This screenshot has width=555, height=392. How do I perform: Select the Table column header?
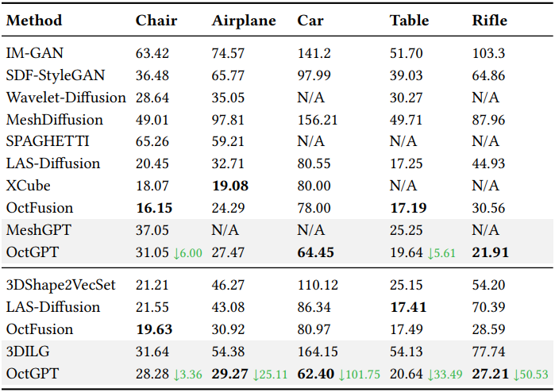pyautogui.click(x=409, y=21)
